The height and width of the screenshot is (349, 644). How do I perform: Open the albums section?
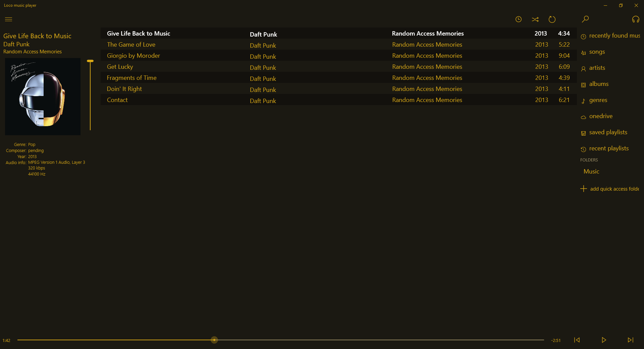[599, 84]
